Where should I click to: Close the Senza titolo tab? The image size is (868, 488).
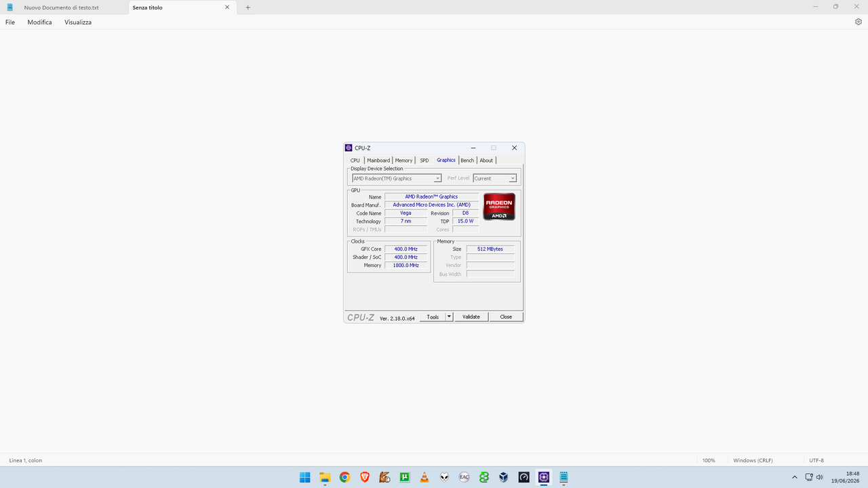coord(227,7)
